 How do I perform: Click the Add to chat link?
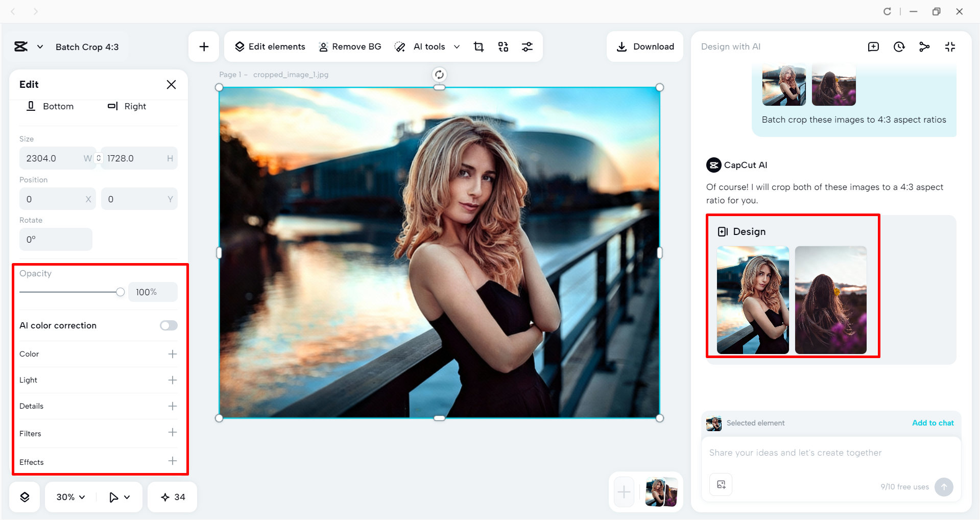pos(933,422)
